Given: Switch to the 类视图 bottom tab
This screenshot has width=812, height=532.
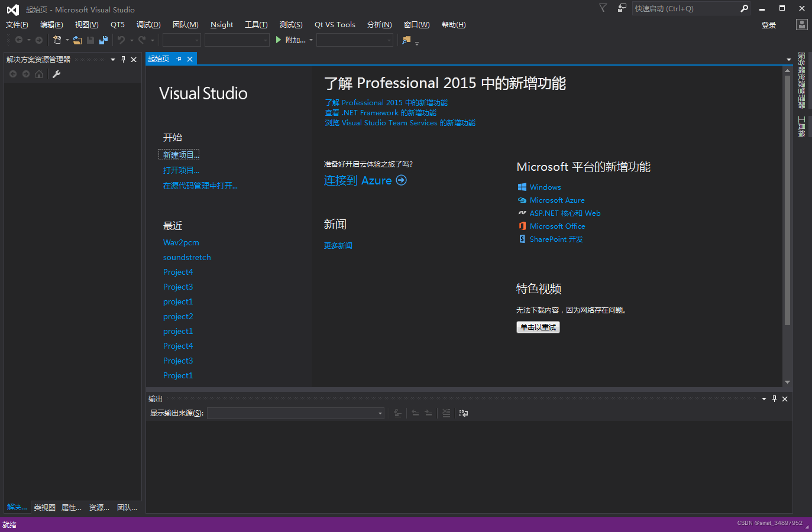Looking at the screenshot, I should tap(45, 508).
